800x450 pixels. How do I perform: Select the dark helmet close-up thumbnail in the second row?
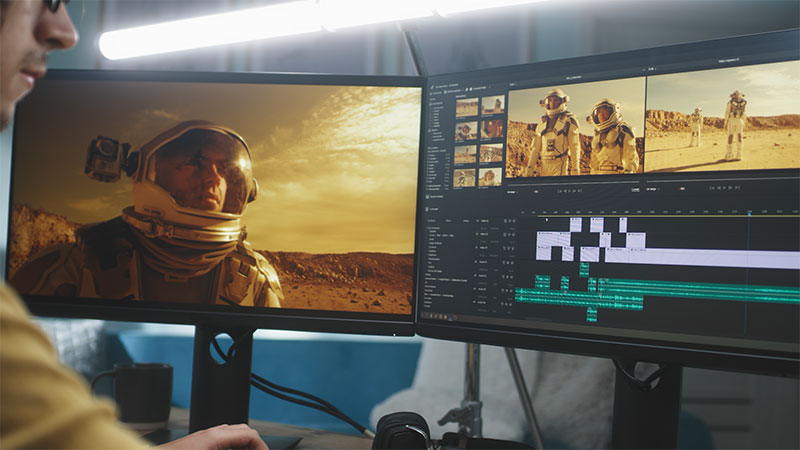pyautogui.click(x=491, y=129)
